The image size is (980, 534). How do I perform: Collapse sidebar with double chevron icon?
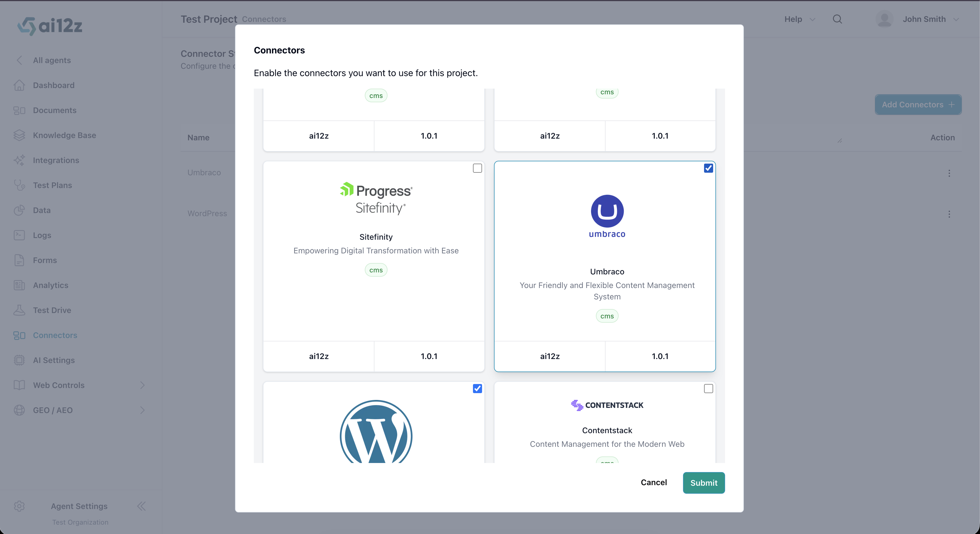[x=142, y=506]
